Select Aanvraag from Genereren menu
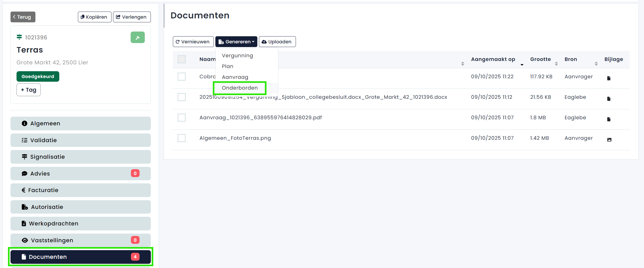The image size is (644, 268). pyautogui.click(x=235, y=77)
